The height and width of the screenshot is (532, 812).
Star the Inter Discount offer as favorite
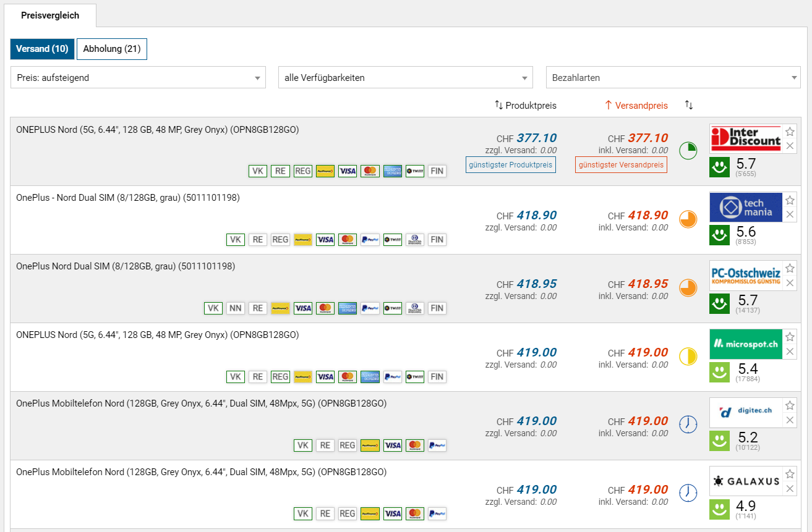point(790,132)
